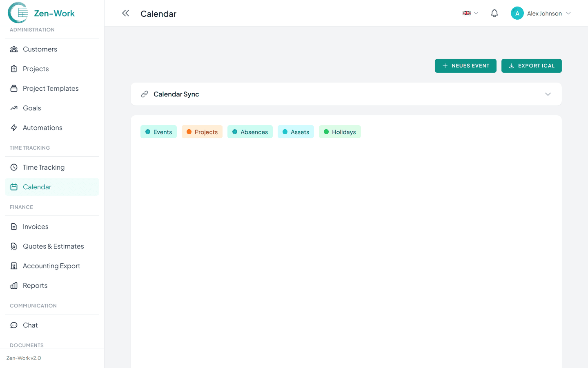The width and height of the screenshot is (588, 368).
Task: Open Projects via its clipboard icon
Action: pos(14,69)
